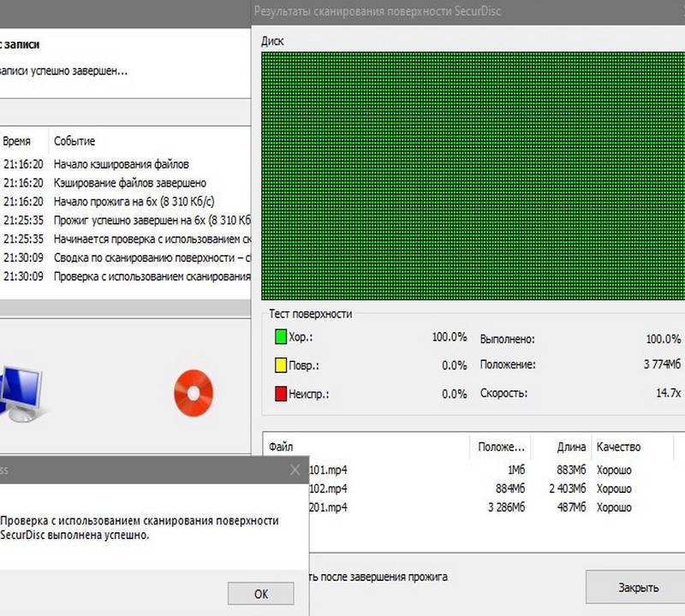Sort file list by Длина column
Image resolution: width=685 pixels, height=616 pixels.
pyautogui.click(x=561, y=447)
